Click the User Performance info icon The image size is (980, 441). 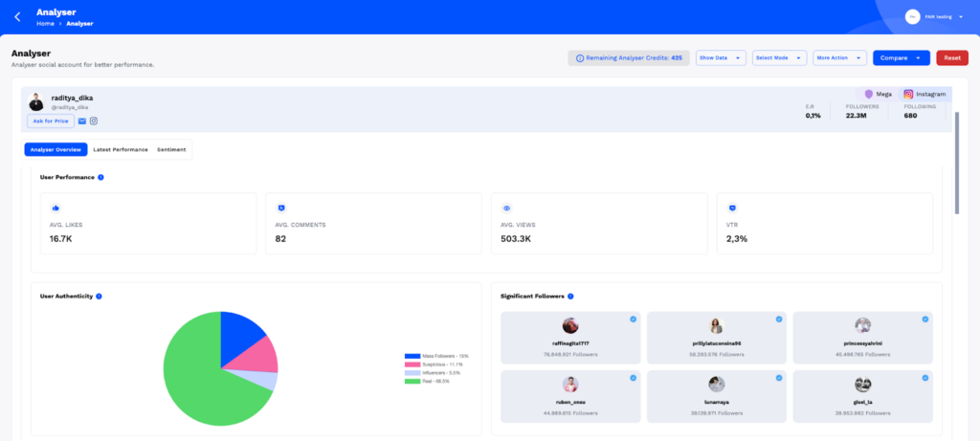tap(101, 177)
